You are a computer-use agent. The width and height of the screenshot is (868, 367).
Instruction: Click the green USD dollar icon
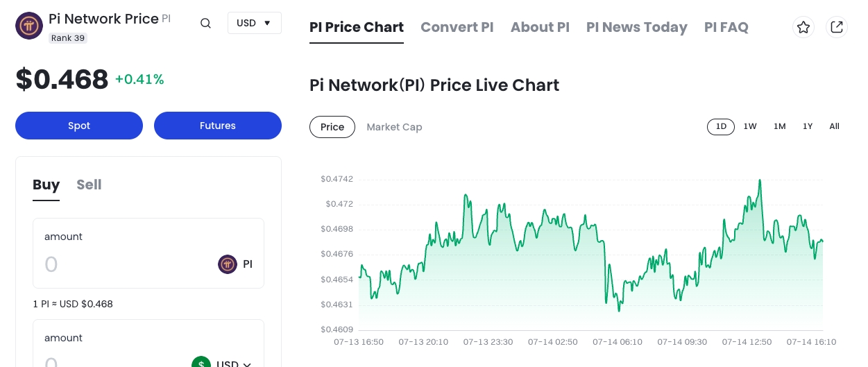[x=201, y=363]
